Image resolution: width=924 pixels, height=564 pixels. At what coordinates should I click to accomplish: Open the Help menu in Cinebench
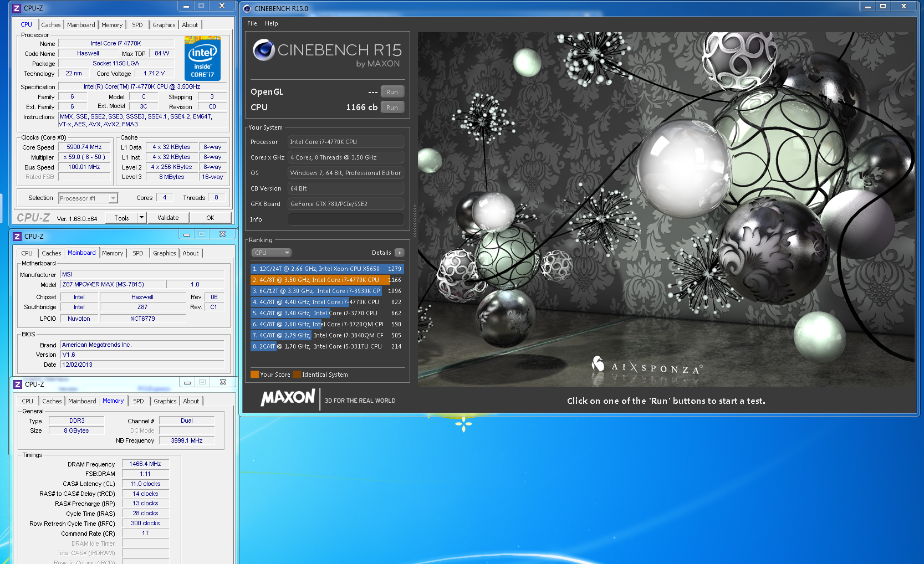pos(272,23)
